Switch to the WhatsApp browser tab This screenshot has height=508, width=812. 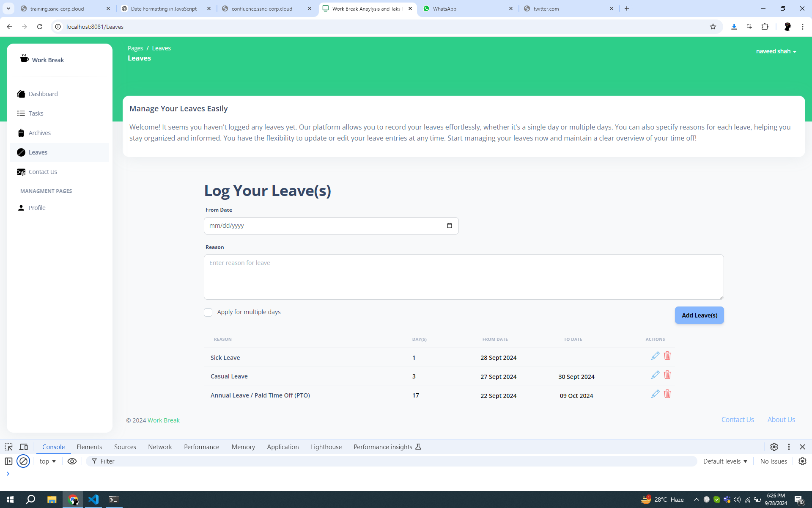pyautogui.click(x=467, y=8)
